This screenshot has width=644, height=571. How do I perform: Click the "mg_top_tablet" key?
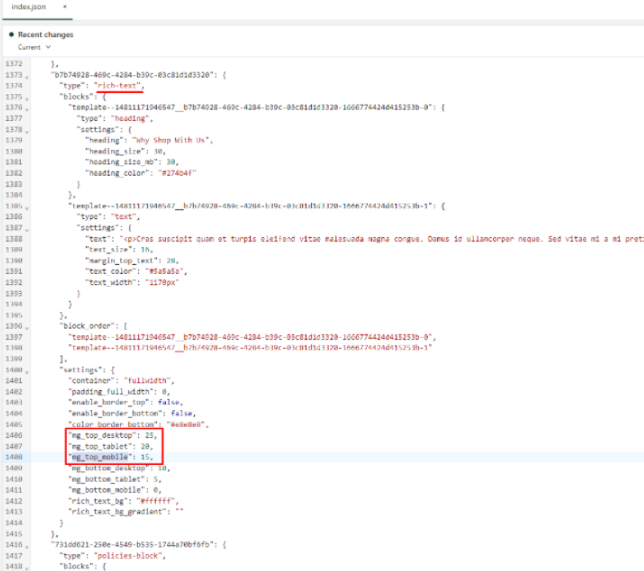pos(100,446)
